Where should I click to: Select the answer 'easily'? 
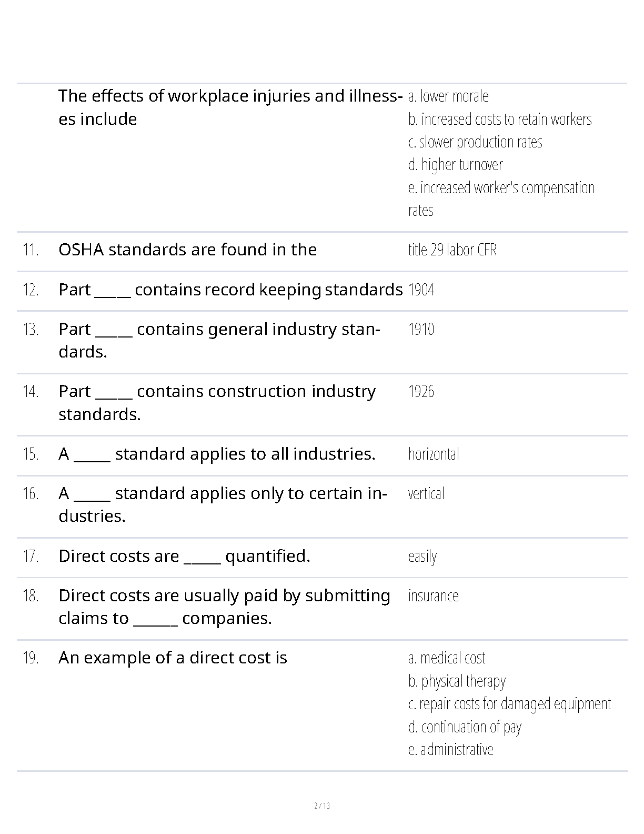tap(422, 556)
